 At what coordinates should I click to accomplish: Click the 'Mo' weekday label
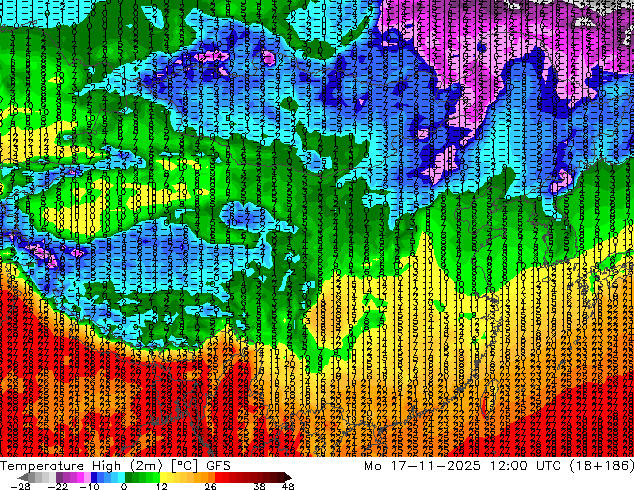pos(372,466)
